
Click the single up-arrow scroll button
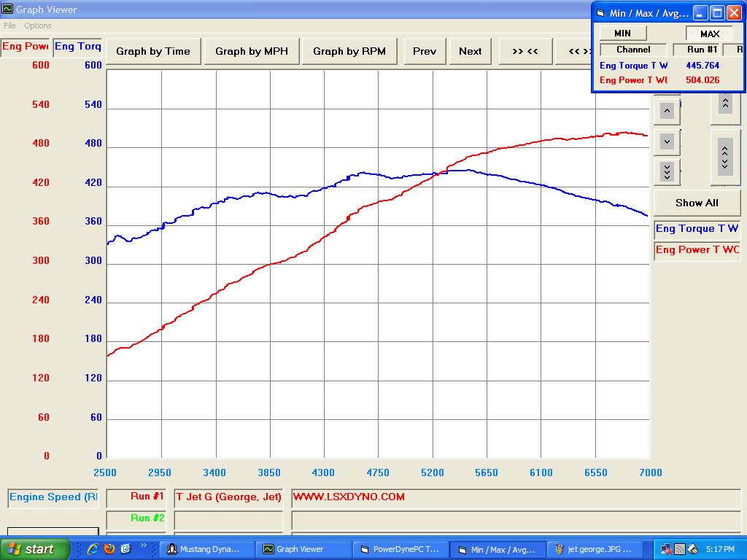point(667,111)
